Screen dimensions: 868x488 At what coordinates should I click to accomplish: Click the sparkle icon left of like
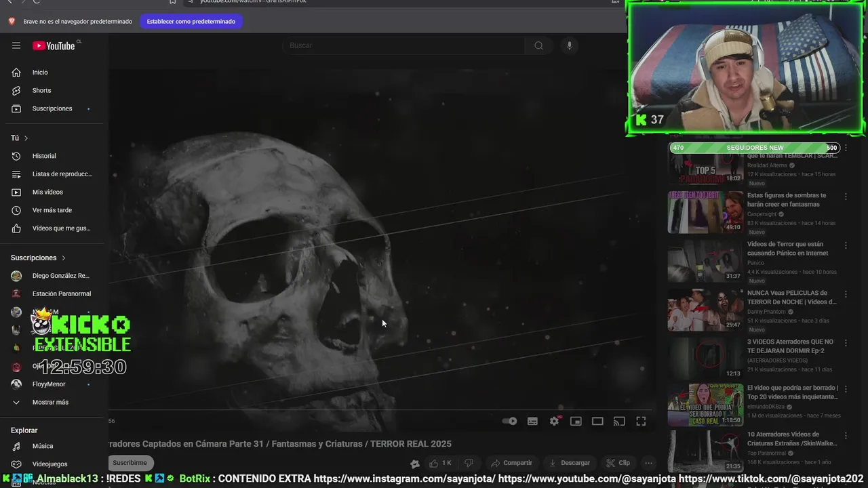(415, 464)
